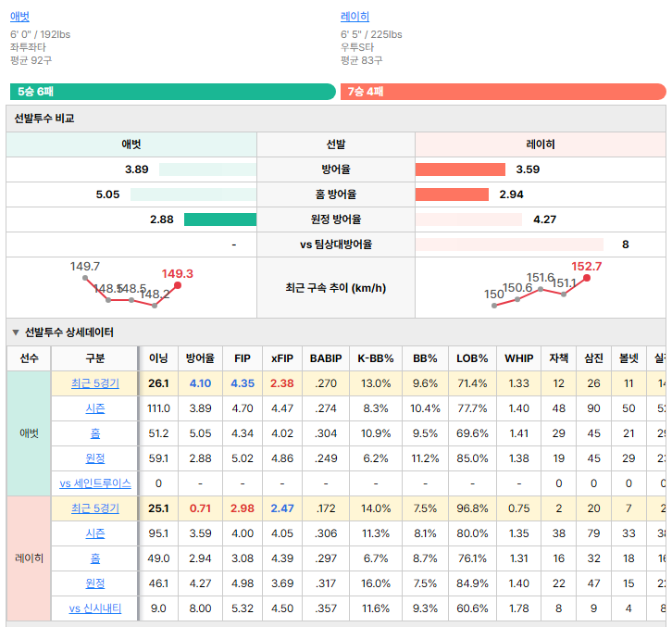Click 레이히's red 홈 방어율 bar
The height and width of the screenshot is (627, 672).
click(452, 194)
